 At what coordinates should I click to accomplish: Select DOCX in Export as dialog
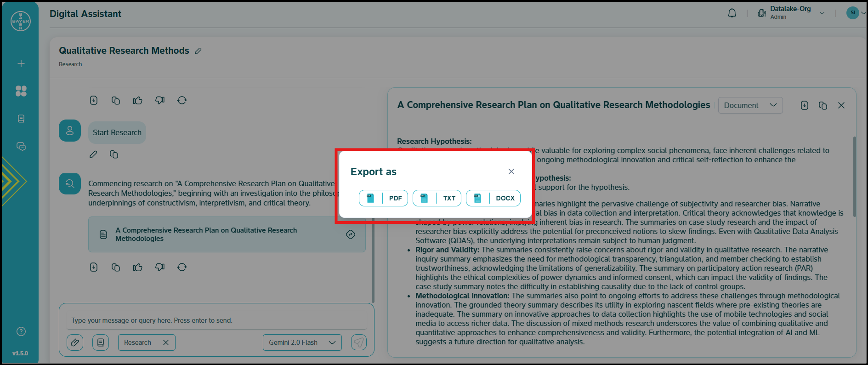coord(493,198)
